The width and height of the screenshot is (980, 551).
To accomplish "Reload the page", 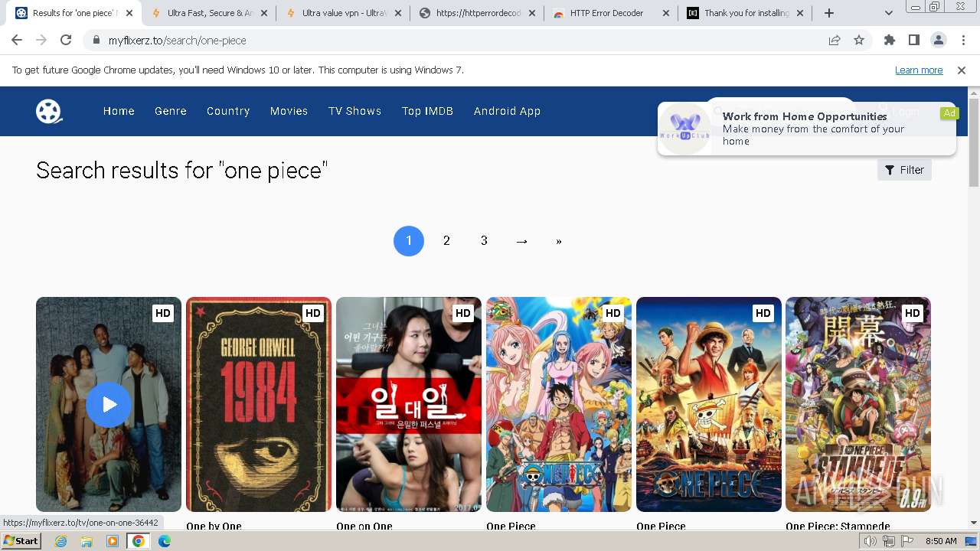I will (66, 41).
